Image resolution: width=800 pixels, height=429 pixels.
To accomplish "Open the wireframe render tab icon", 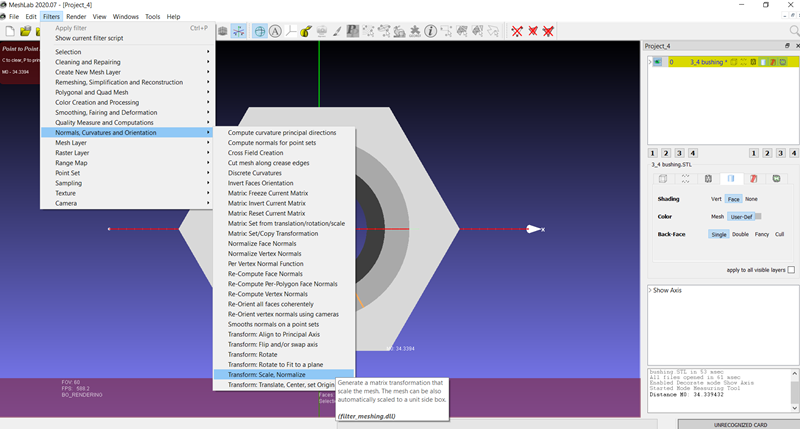I will click(708, 179).
